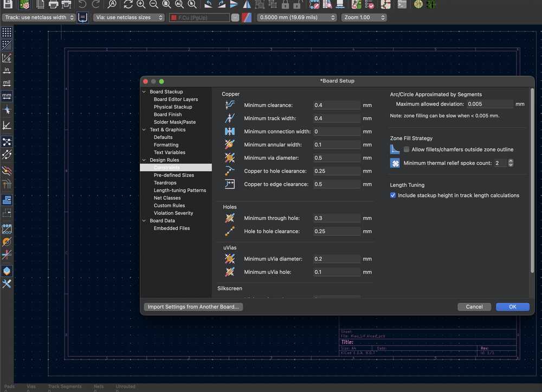Click Import Settings from Another Board

click(x=192, y=306)
